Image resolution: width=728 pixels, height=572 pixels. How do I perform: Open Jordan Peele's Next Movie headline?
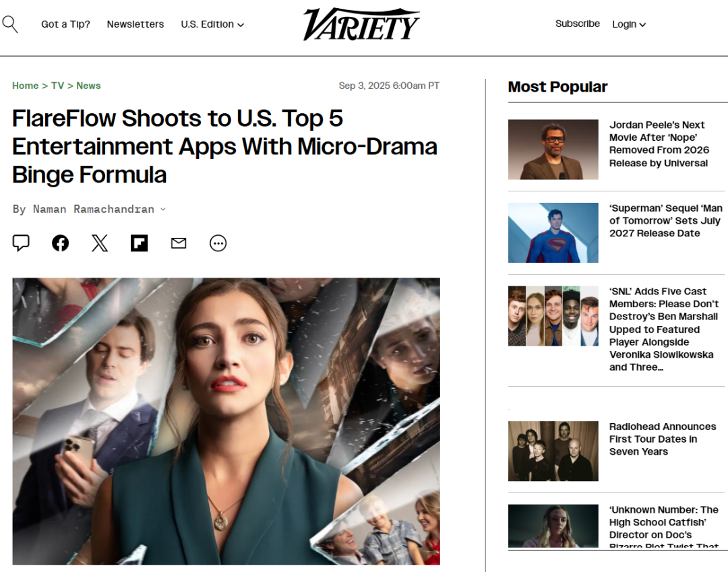pyautogui.click(x=659, y=144)
